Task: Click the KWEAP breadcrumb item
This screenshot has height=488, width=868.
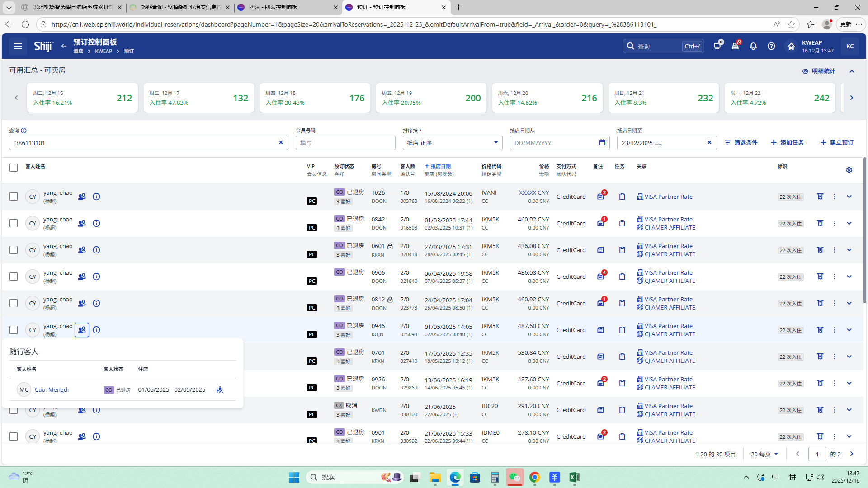Action: pos(104,51)
